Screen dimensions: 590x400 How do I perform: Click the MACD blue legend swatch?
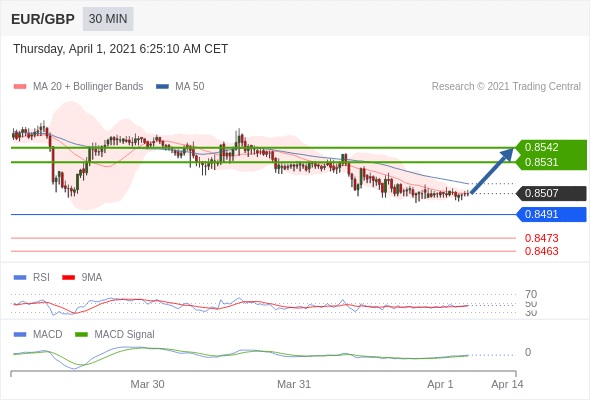tap(20, 335)
